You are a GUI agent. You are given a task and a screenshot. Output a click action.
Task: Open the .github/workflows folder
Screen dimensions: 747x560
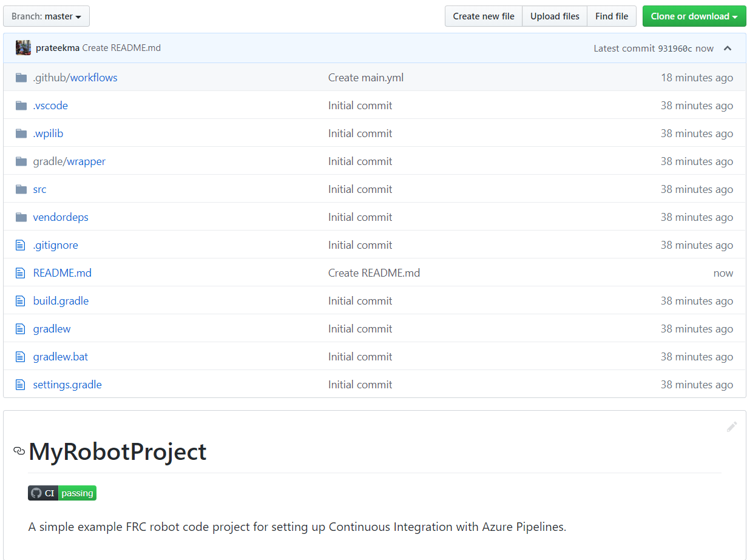tap(75, 78)
